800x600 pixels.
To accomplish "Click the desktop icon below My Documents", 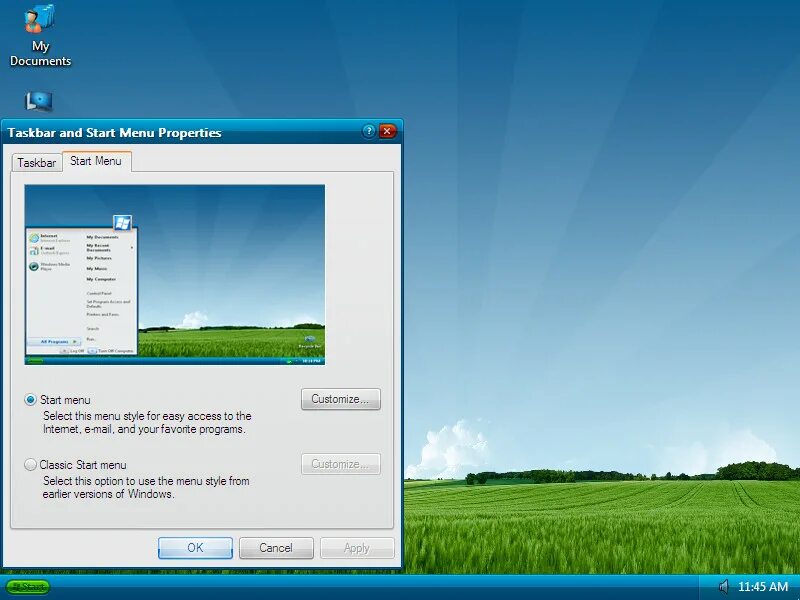I will (x=39, y=102).
